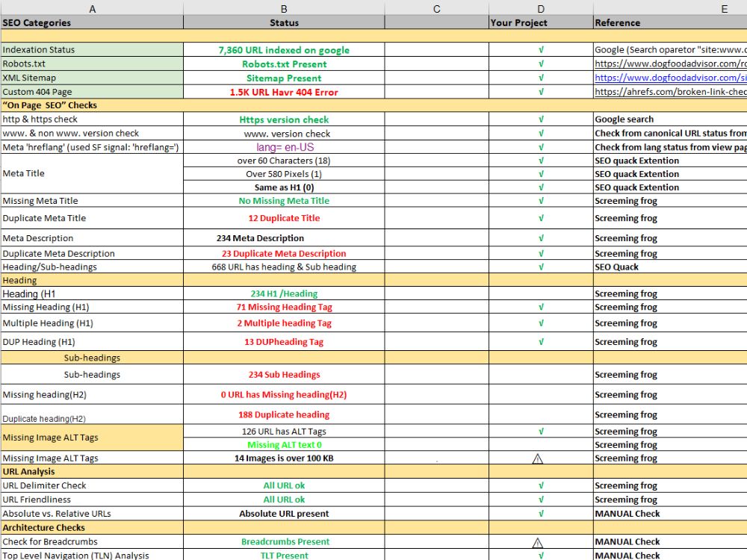Click the checkmark in Meta Description row
747x560 pixels.
tap(541, 238)
